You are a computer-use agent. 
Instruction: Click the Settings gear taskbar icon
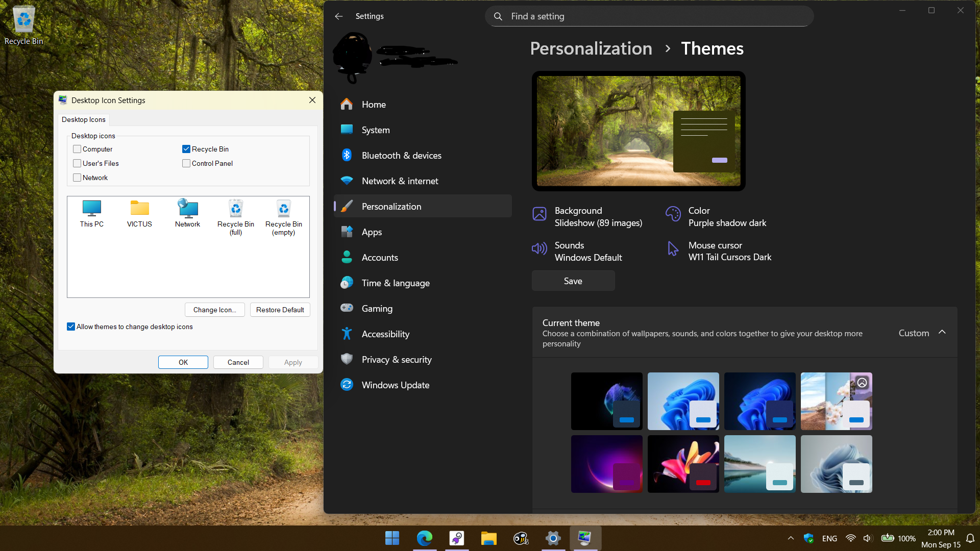click(x=553, y=538)
